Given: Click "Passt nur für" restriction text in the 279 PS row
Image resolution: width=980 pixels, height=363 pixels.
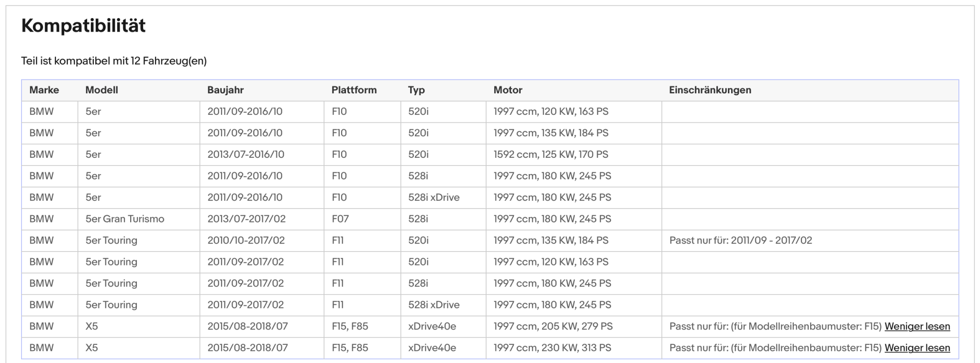Looking at the screenshot, I should pos(775,327).
